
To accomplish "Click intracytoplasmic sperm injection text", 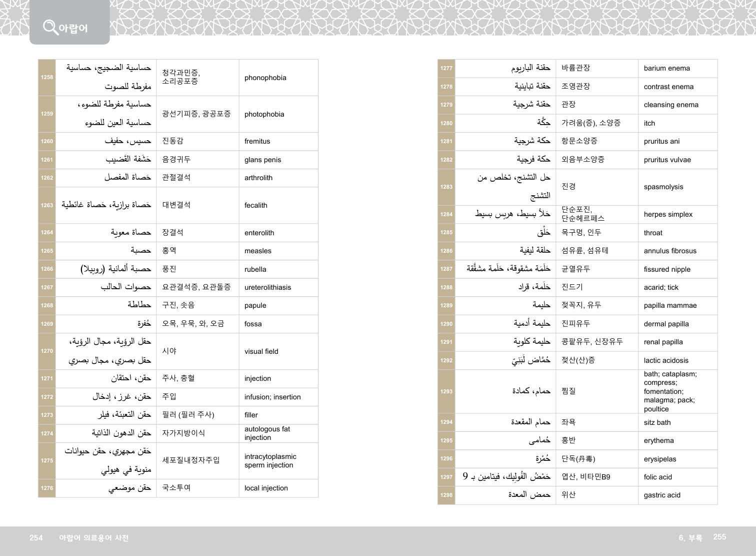I will click(x=270, y=460).
